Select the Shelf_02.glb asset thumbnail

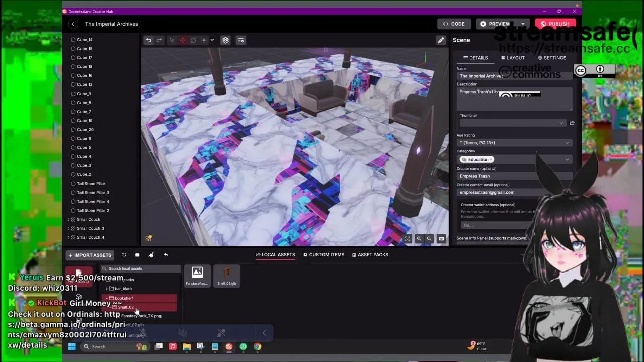pos(227,276)
